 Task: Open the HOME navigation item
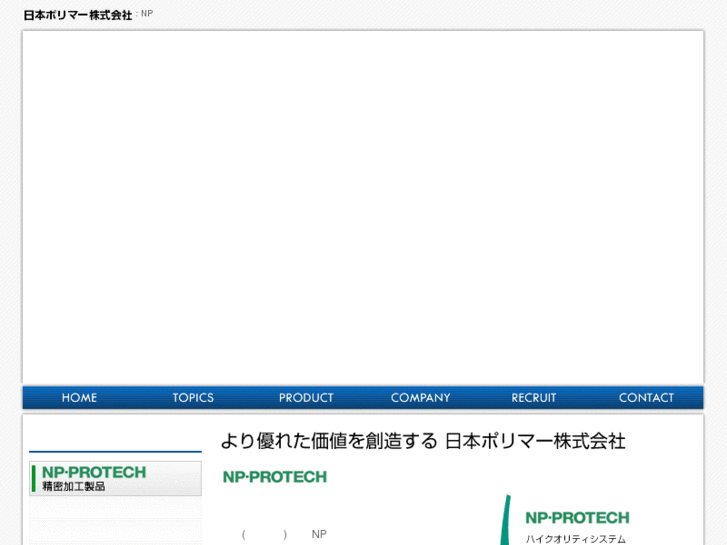[79, 398]
